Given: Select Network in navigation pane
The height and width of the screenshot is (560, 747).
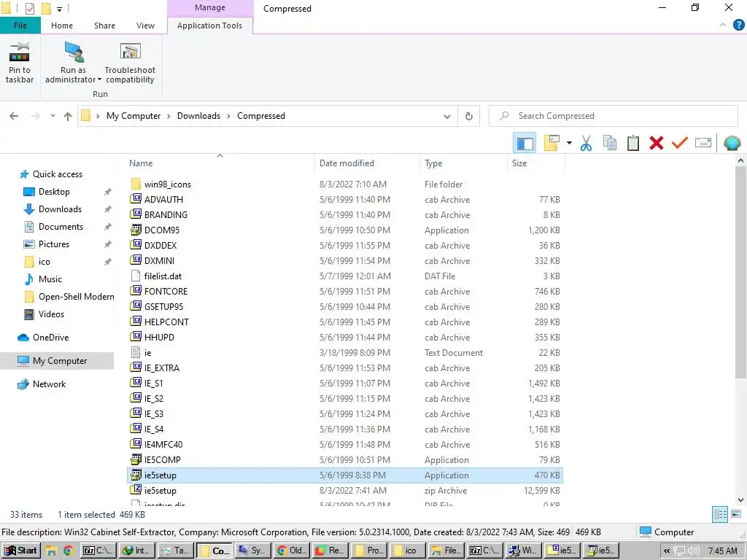Looking at the screenshot, I should click(49, 384).
